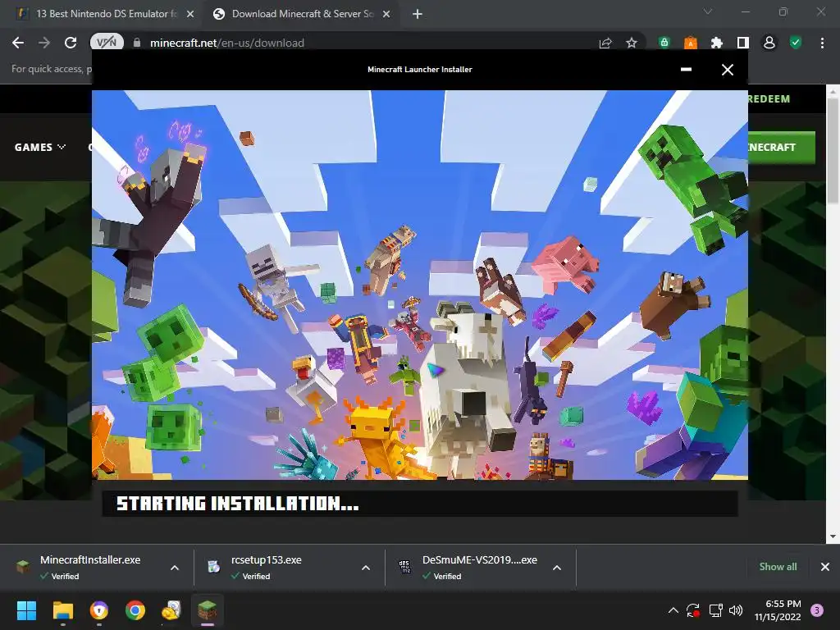Click MinecraftInstaller.exe download item
This screenshot has height=630, width=840.
(90, 567)
